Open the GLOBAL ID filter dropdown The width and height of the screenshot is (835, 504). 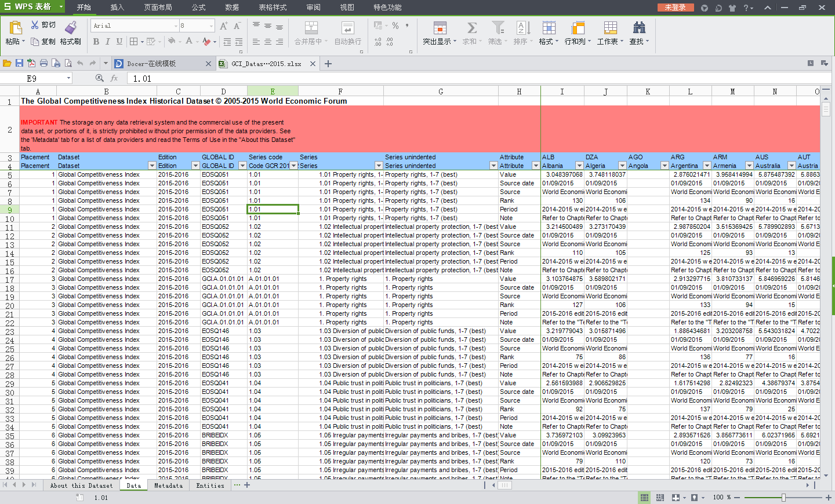tap(242, 166)
